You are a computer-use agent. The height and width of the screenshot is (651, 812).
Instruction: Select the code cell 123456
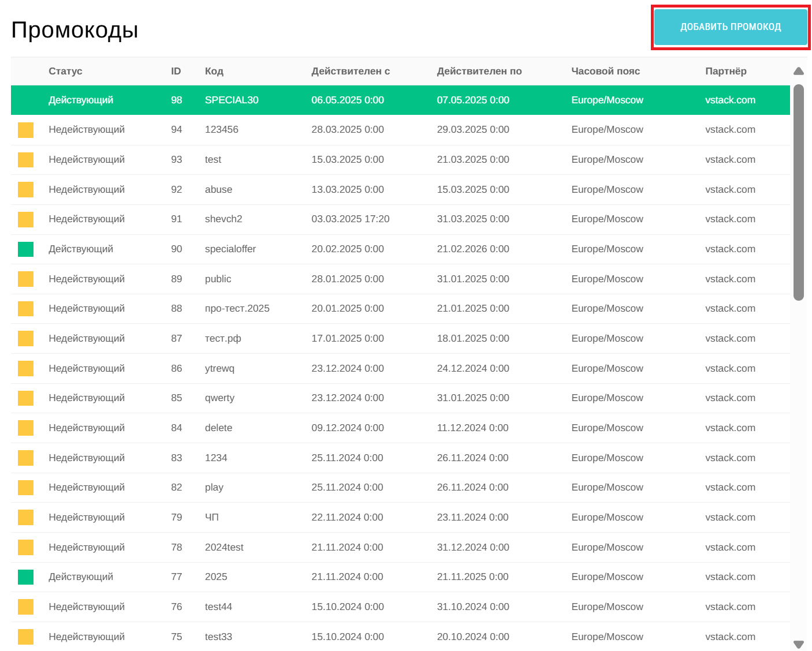coord(222,129)
